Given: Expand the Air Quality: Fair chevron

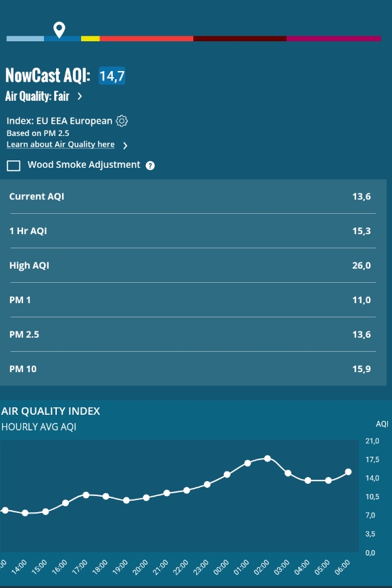Looking at the screenshot, I should [80, 96].
